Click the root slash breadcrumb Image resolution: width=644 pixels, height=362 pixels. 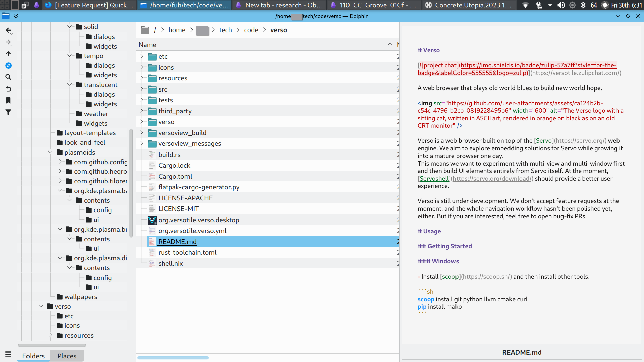tap(155, 30)
